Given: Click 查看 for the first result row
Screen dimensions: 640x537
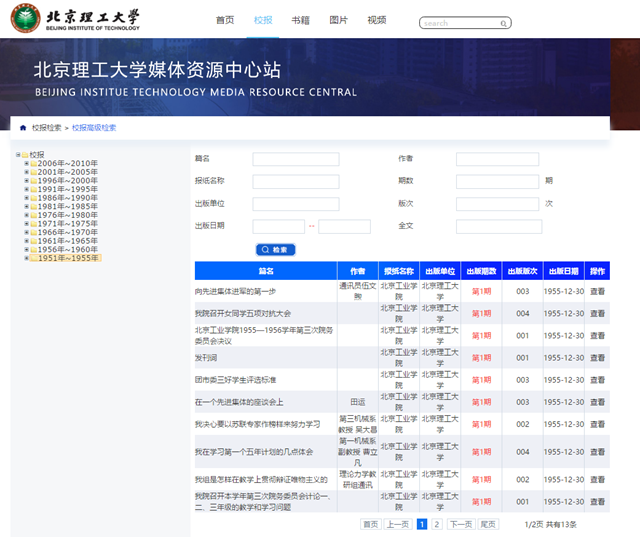Looking at the screenshot, I should [597, 291].
